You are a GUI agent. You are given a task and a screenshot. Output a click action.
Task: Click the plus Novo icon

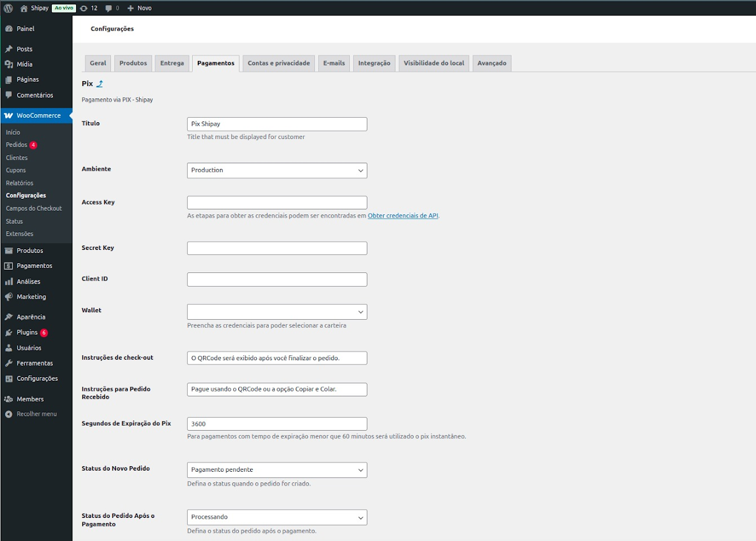click(x=130, y=8)
